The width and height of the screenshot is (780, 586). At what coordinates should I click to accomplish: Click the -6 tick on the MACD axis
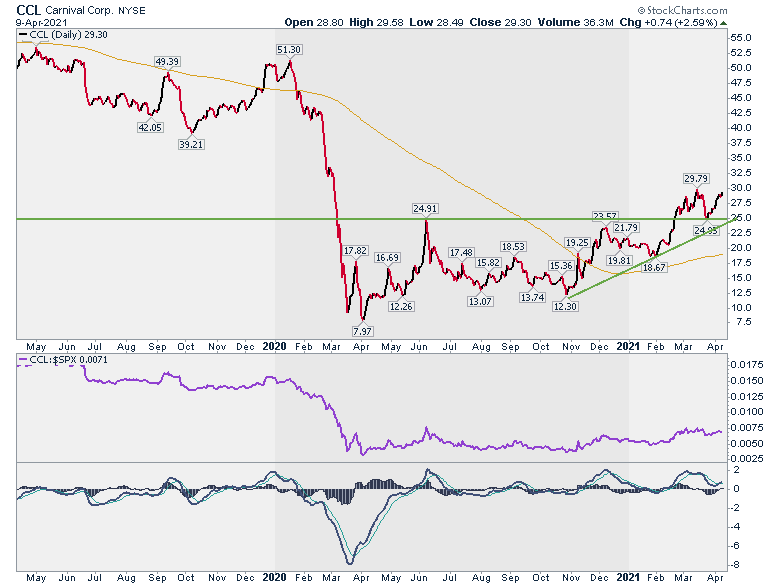pos(736,546)
